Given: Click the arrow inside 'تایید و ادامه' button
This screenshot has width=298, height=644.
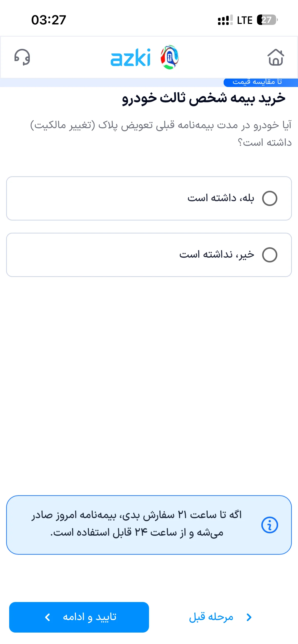Looking at the screenshot, I should (47, 617).
